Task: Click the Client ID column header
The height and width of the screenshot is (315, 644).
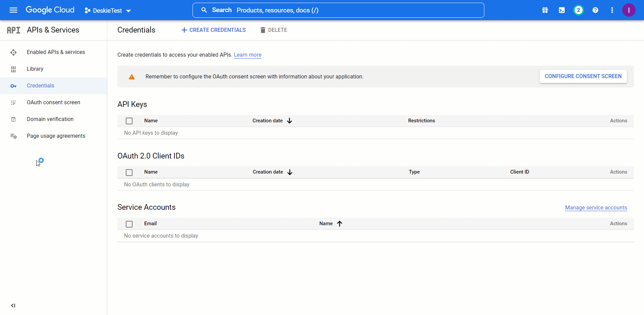Action: [520, 172]
